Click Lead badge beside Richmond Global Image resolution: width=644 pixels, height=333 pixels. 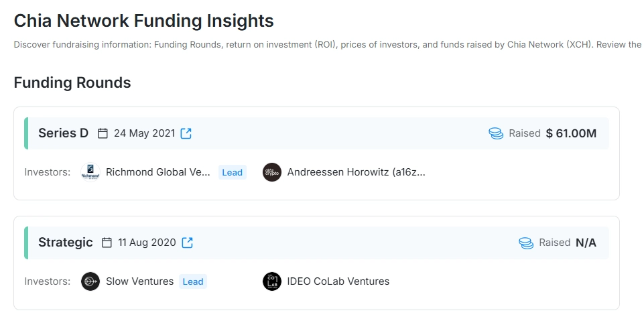tap(232, 172)
